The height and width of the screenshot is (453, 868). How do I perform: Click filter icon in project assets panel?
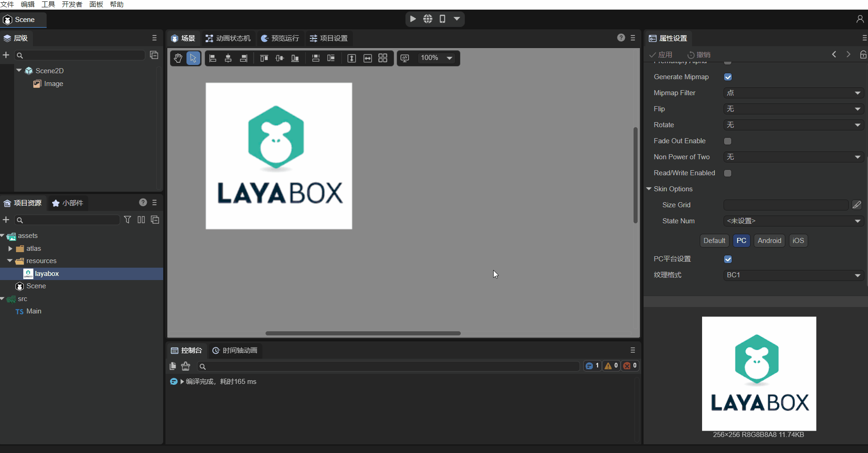(128, 220)
